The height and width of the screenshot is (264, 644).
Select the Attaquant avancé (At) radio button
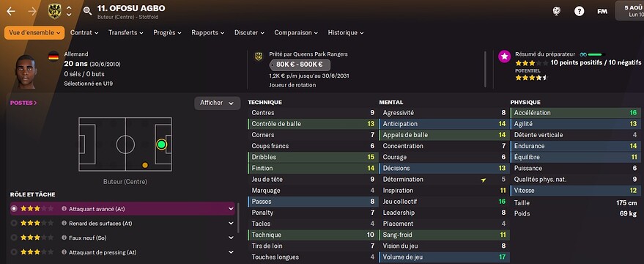click(15, 209)
